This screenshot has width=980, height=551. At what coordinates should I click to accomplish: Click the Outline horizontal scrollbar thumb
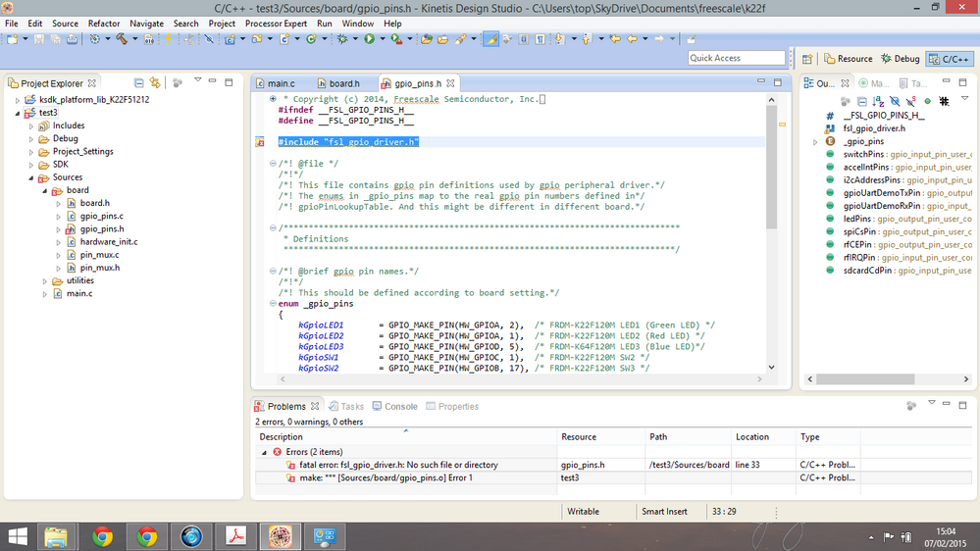865,379
